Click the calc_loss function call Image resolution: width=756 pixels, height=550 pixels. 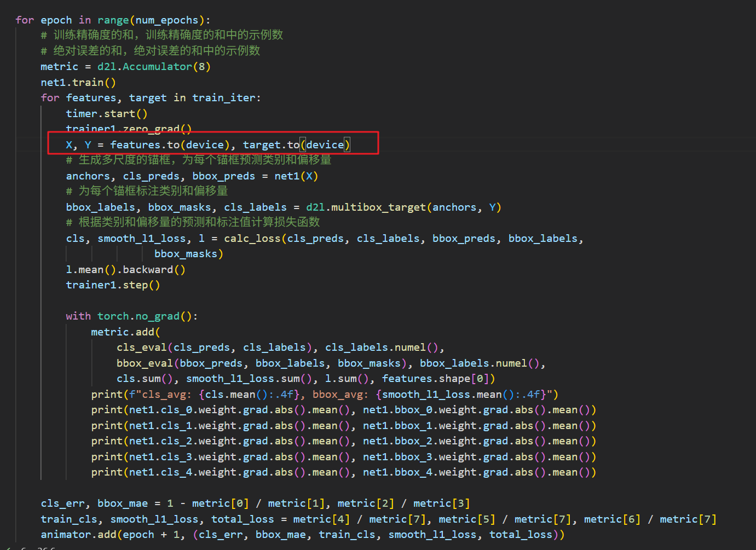pyautogui.click(x=252, y=239)
